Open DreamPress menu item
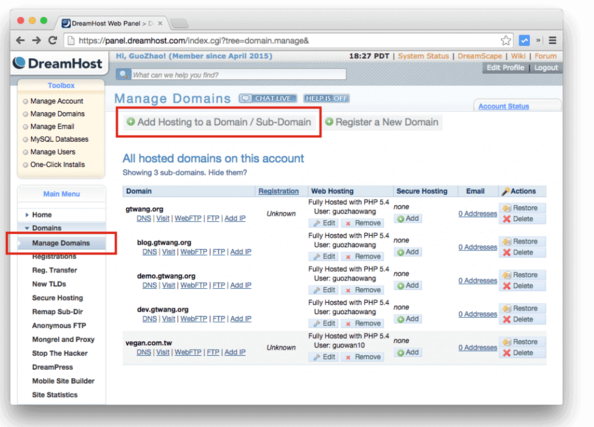The image size is (594, 427). (52, 367)
